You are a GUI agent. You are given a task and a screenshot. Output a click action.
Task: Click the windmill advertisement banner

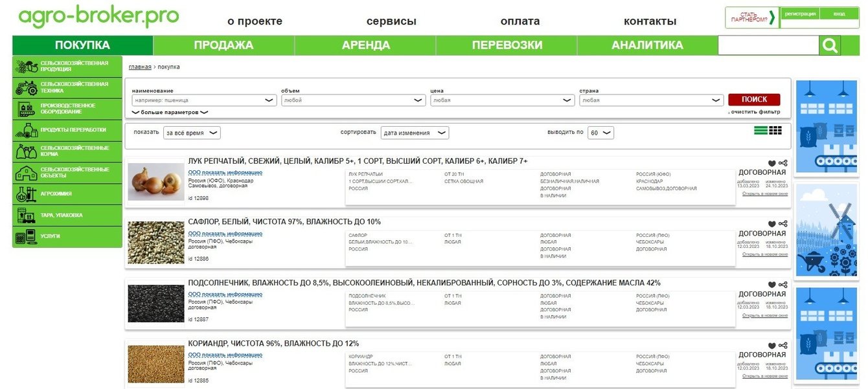tap(827, 230)
